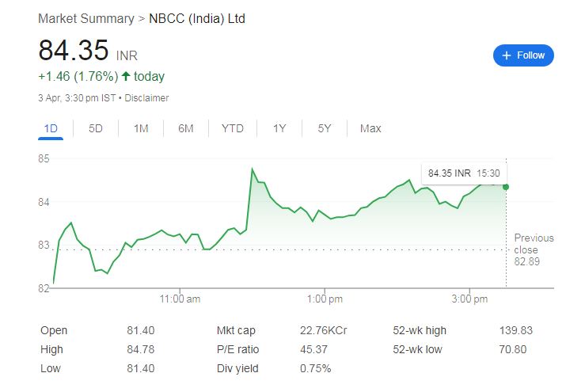Show the 1Y chart range

click(x=279, y=128)
